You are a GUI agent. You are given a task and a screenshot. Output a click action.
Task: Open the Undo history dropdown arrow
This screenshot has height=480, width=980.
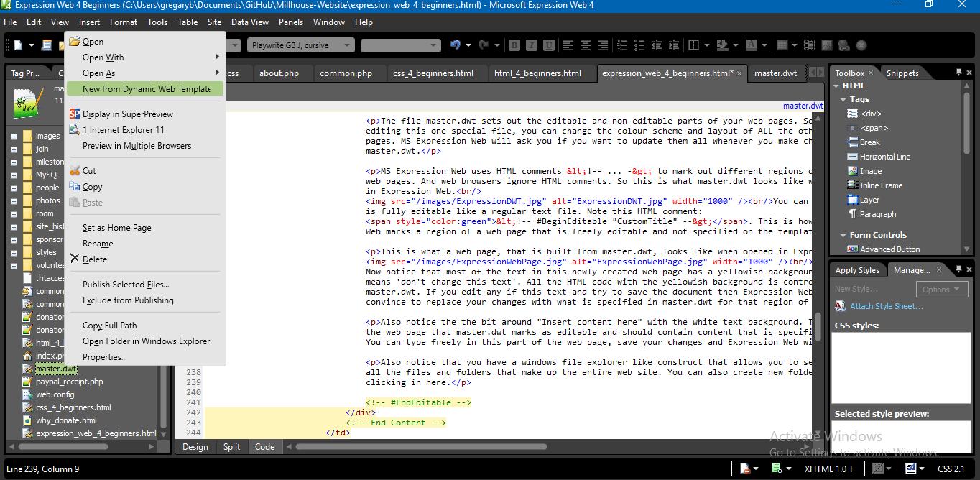click(468, 45)
